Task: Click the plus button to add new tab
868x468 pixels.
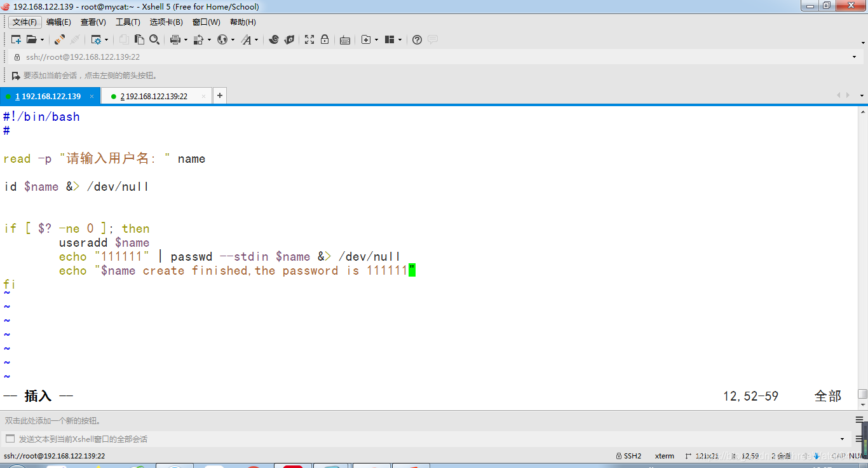Action: coord(220,96)
